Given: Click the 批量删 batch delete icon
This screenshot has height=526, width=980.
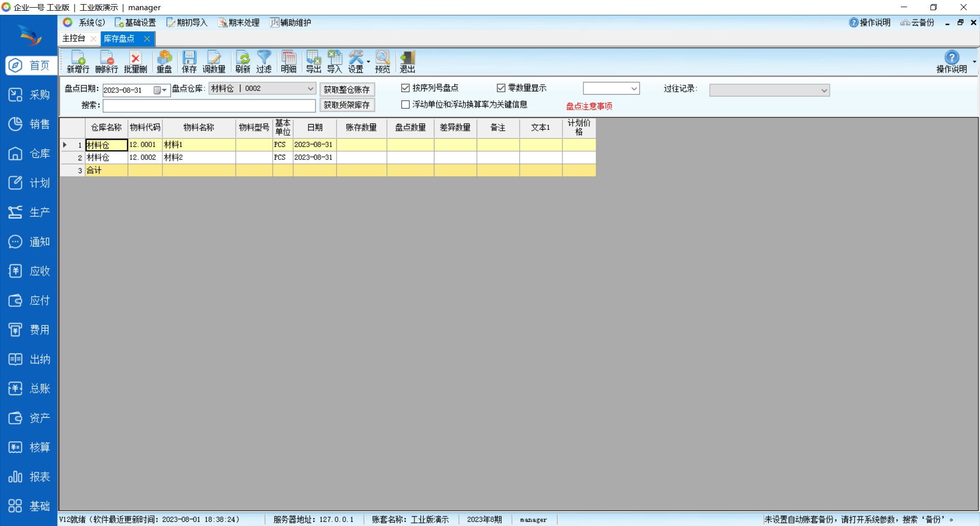Looking at the screenshot, I should click(135, 62).
